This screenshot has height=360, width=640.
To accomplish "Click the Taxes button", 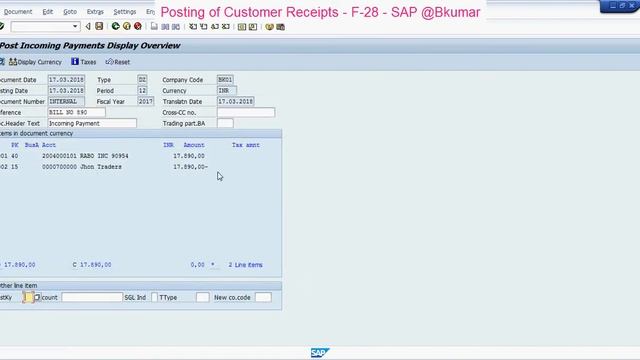I will tap(84, 62).
